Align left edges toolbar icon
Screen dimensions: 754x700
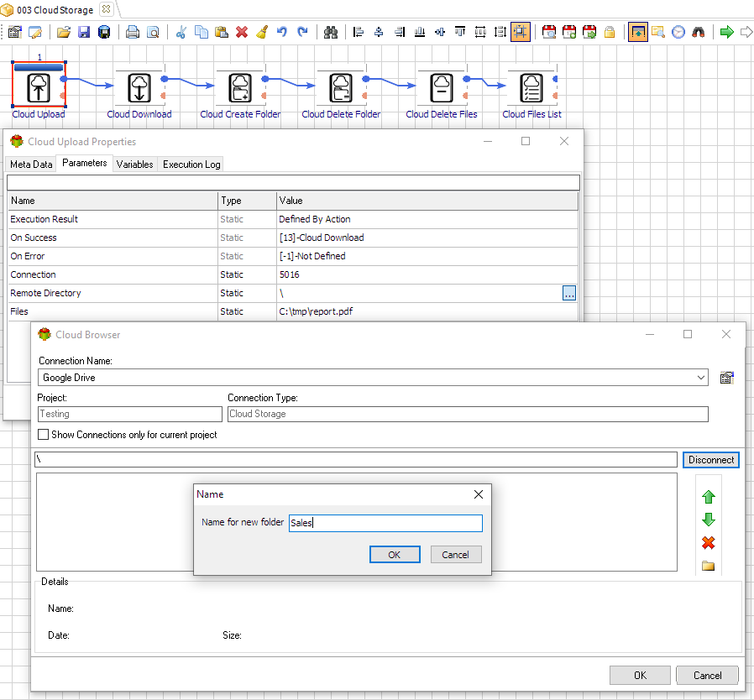pos(359,32)
